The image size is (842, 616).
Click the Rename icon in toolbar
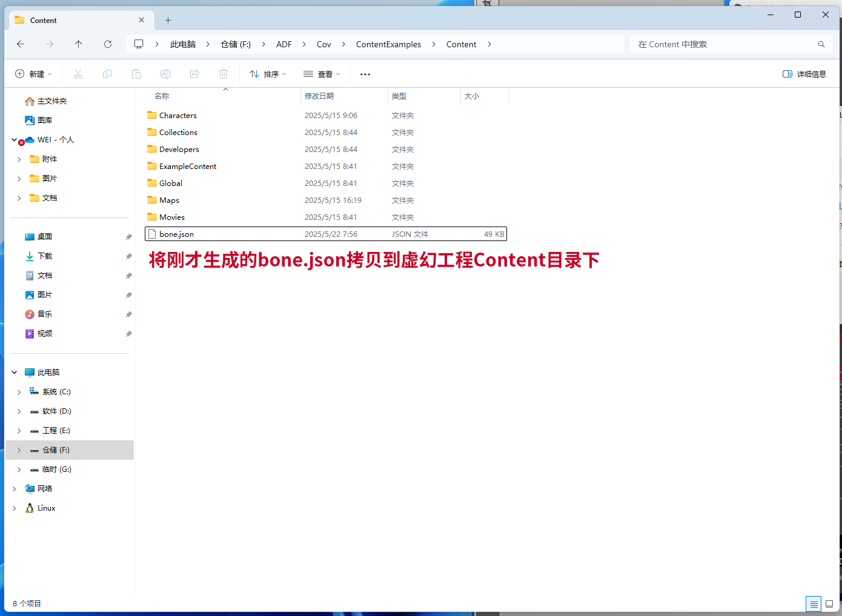[x=165, y=74]
